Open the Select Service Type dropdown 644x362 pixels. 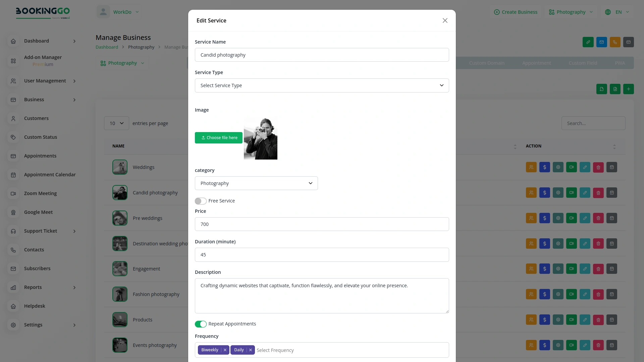[x=322, y=85]
